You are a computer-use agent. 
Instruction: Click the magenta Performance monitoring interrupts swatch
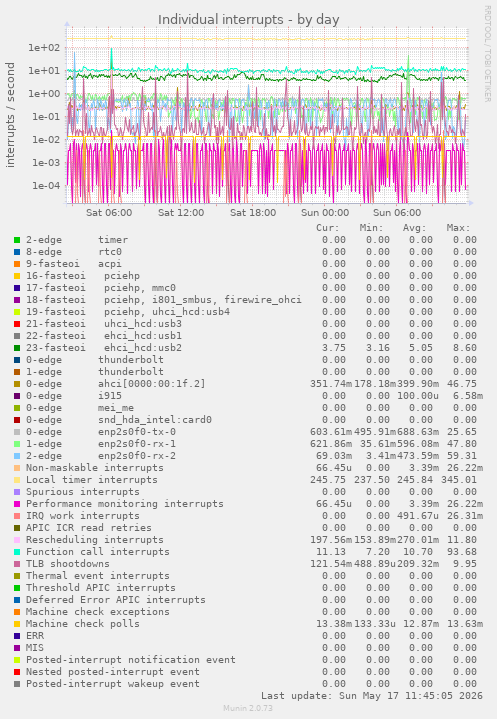point(17,504)
